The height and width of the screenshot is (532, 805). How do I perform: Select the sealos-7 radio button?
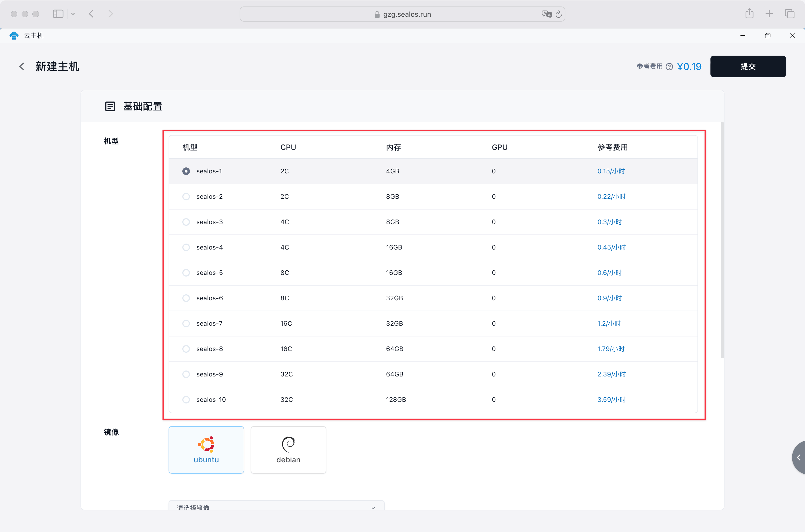click(x=186, y=324)
